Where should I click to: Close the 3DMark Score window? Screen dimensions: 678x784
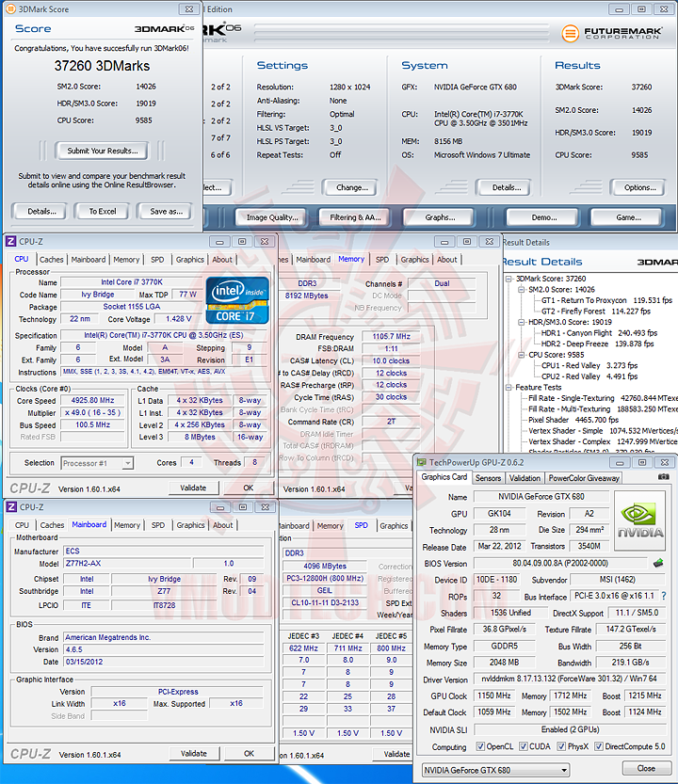[189, 9]
